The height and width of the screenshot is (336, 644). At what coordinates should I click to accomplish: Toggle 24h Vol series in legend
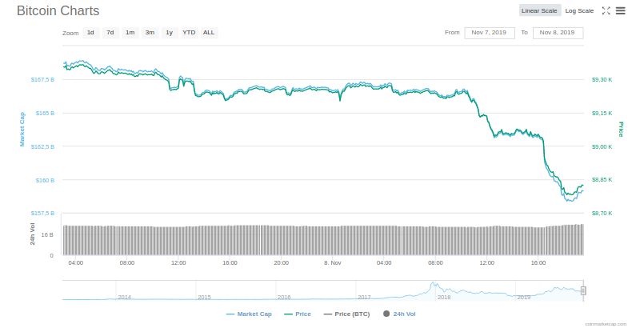point(399,314)
